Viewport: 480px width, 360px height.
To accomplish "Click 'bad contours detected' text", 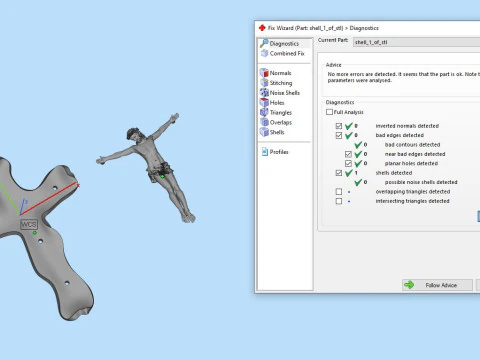I will [x=412, y=145].
